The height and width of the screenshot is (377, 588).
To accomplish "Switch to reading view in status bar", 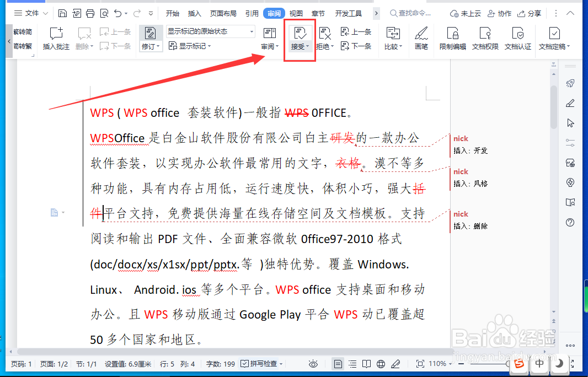I will [x=366, y=364].
